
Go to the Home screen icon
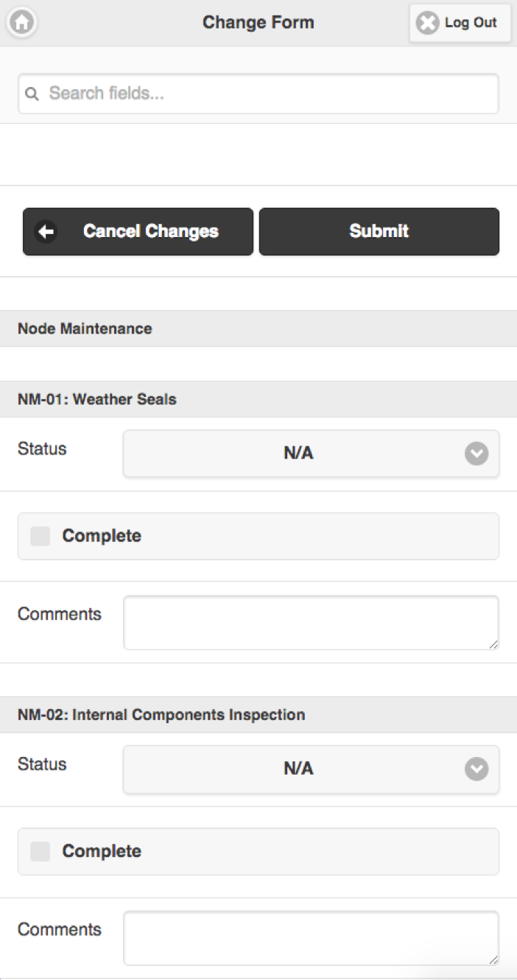(x=22, y=23)
